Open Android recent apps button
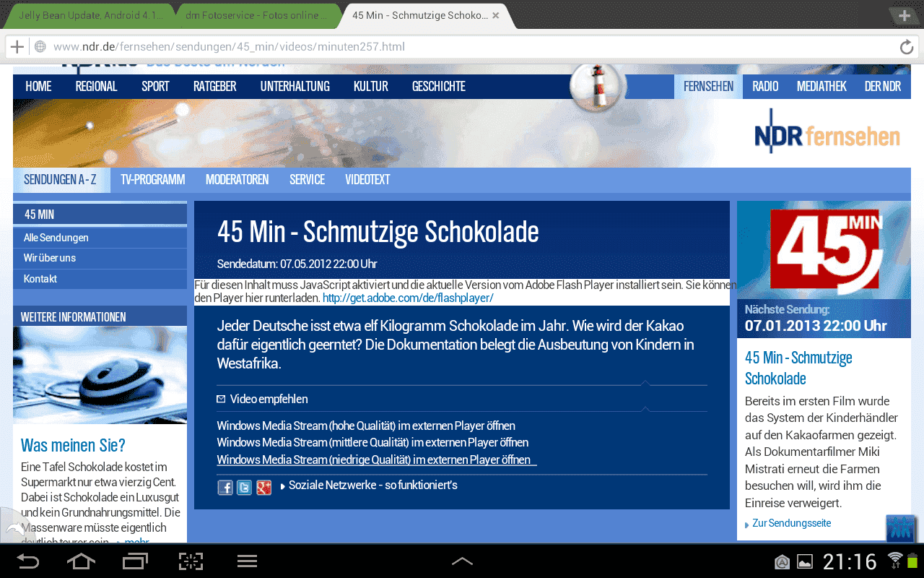924x578 pixels. [x=135, y=561]
